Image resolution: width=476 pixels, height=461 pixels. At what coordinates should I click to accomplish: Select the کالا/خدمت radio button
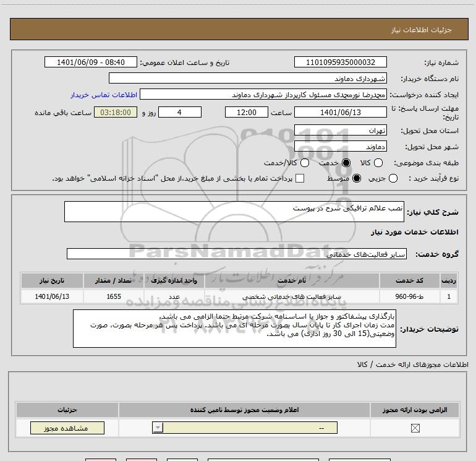[x=305, y=163]
